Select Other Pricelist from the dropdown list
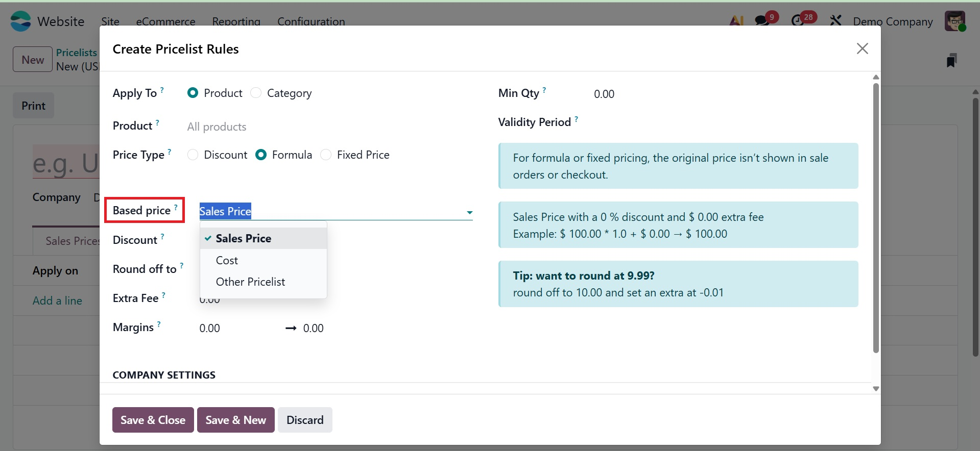The image size is (980, 451). tap(264, 282)
